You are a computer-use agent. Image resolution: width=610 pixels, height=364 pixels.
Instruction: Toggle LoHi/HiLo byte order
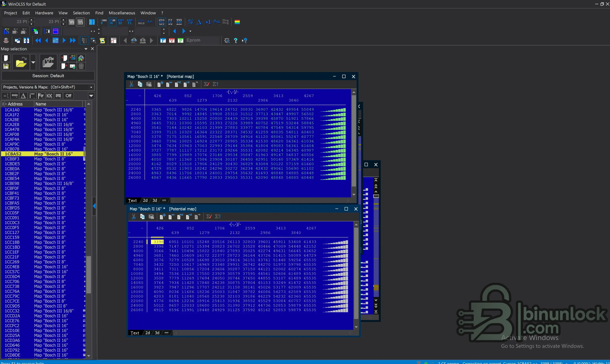tap(141, 22)
